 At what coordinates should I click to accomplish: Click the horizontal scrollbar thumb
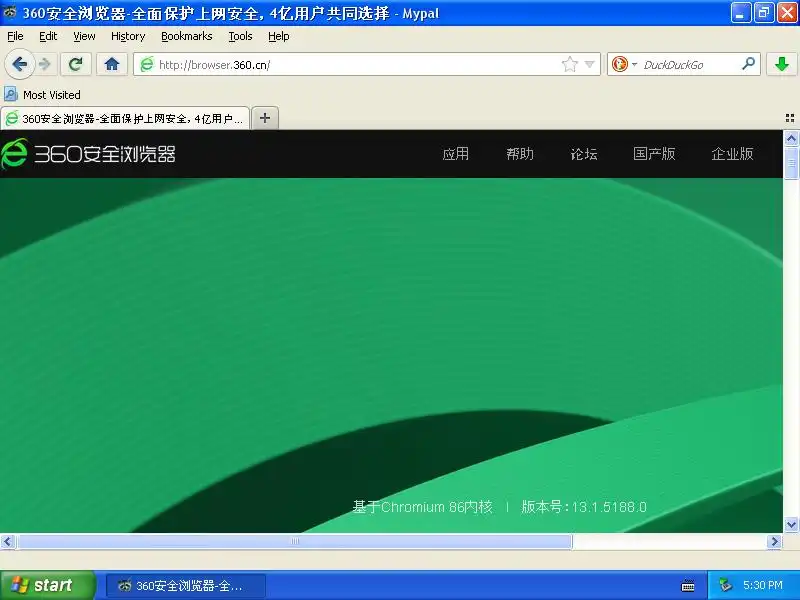294,541
